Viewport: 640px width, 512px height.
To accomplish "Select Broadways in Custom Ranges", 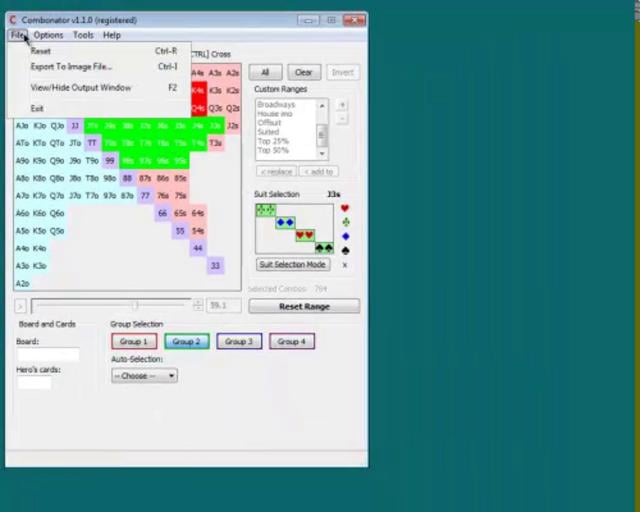I will (x=276, y=105).
